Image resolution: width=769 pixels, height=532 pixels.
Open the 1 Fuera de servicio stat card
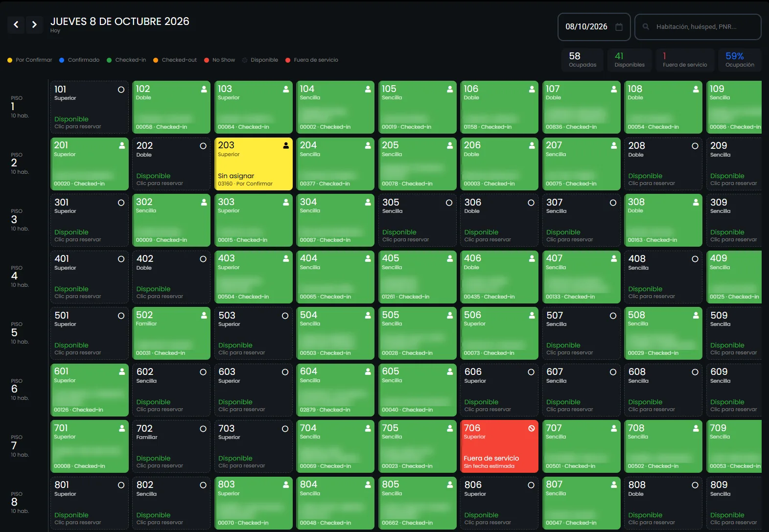pos(685,60)
